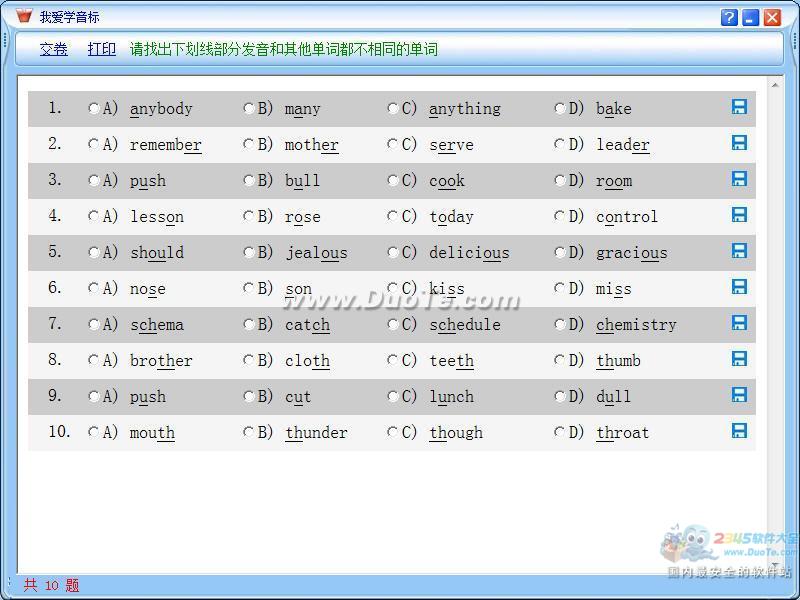This screenshot has width=800, height=600.
Task: Click the save icon for question 9
Action: [x=739, y=394]
